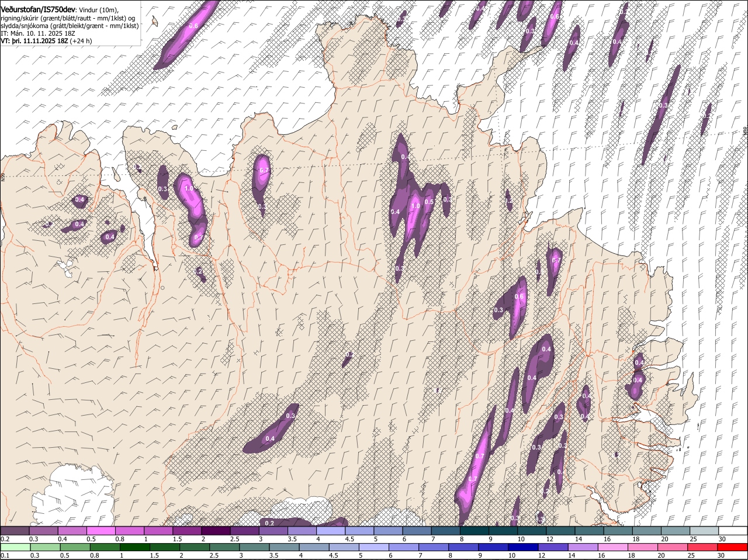Click the 'N99' label on the right map edge
This screenshot has width=748, height=560.
pos(745,131)
